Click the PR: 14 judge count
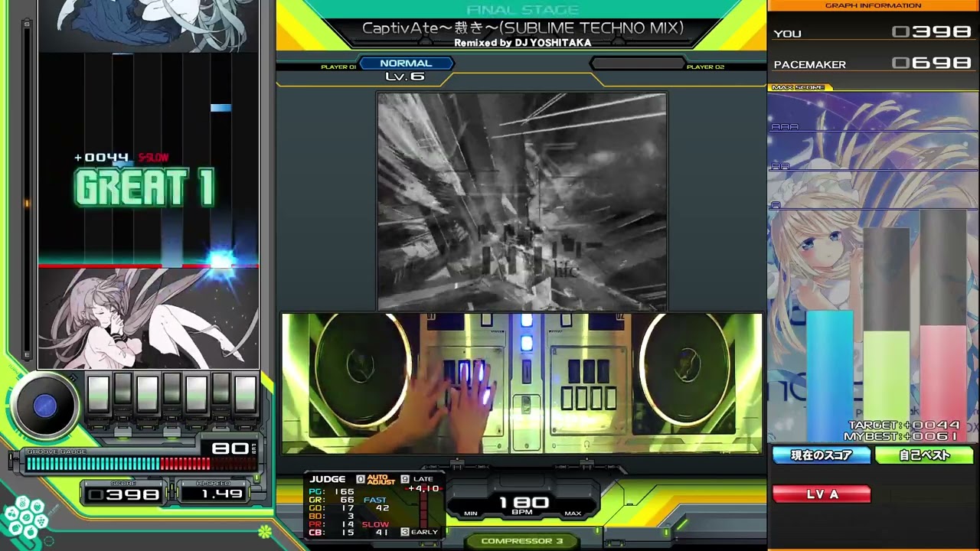 (332, 524)
